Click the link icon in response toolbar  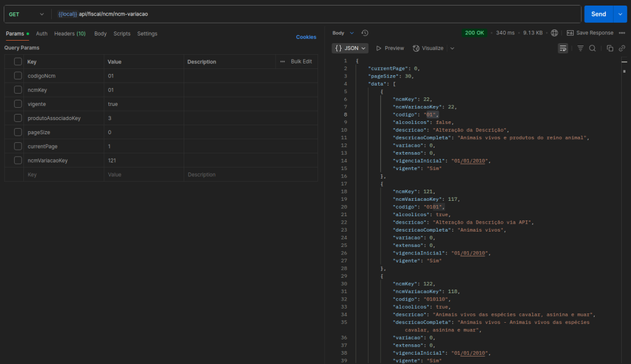[x=622, y=48]
